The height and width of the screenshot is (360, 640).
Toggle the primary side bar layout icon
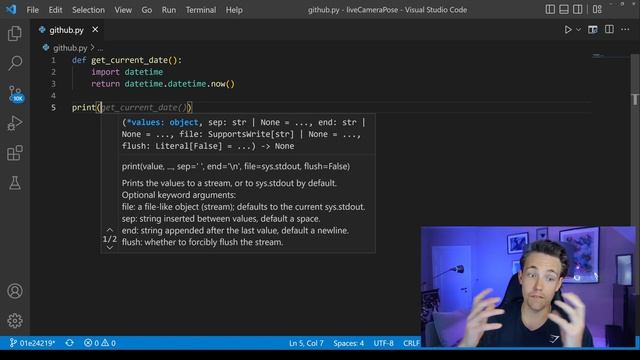550,9
